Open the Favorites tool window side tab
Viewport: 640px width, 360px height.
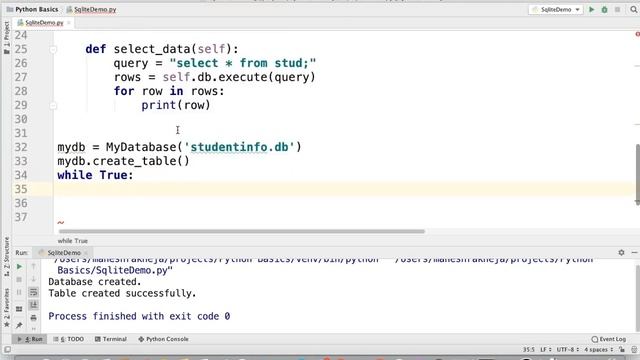pyautogui.click(x=6, y=308)
